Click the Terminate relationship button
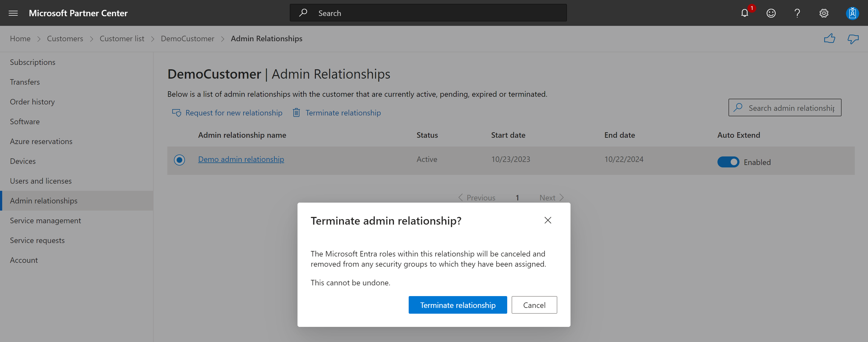 (457, 305)
